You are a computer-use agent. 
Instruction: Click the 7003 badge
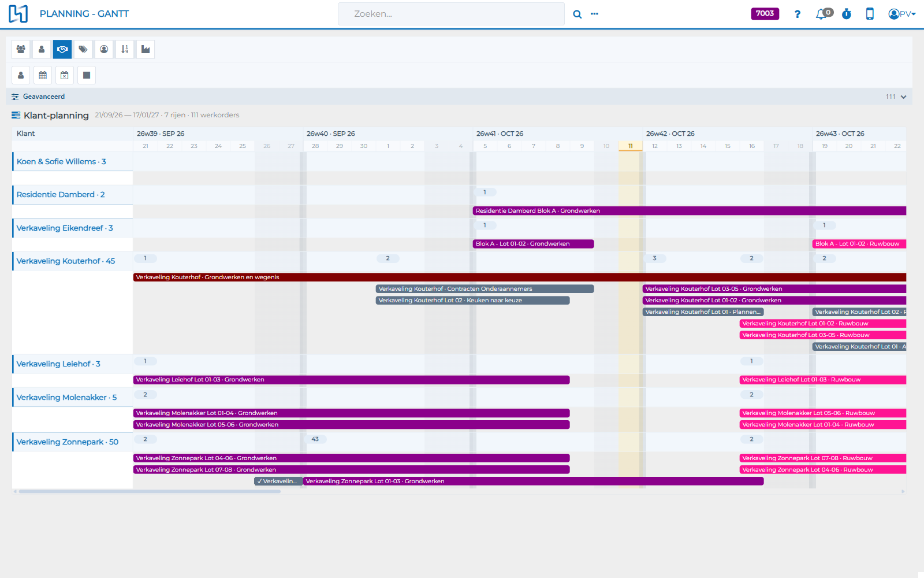coord(765,14)
